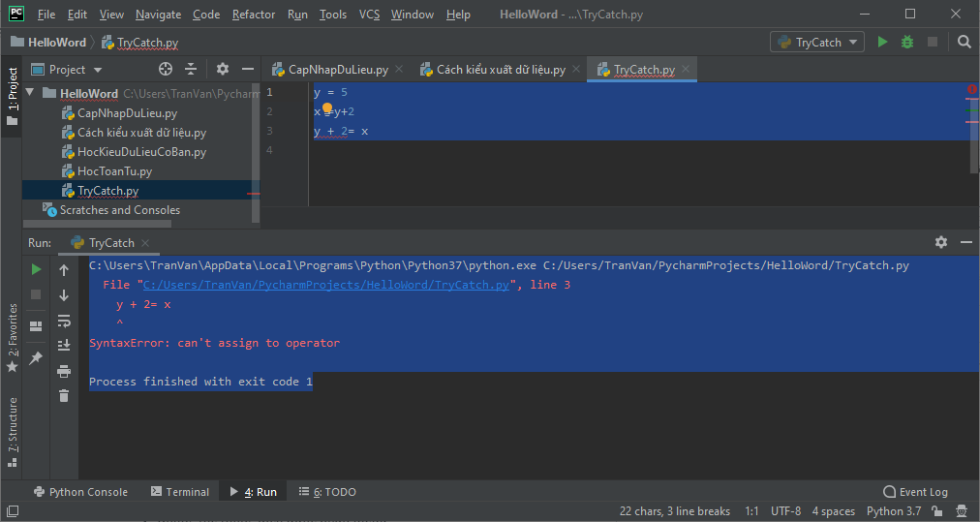Collapse the HelloWord project folder
This screenshot has height=522, width=980.
pos(30,94)
